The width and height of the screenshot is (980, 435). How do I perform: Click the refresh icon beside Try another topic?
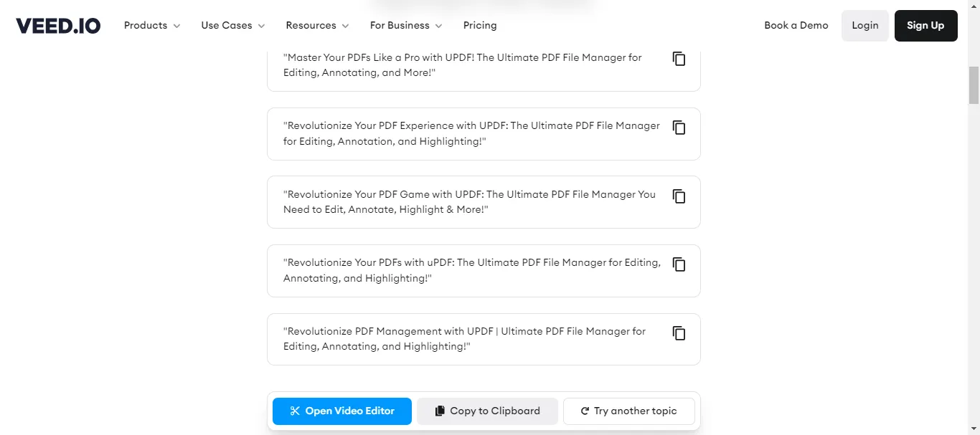pos(585,411)
